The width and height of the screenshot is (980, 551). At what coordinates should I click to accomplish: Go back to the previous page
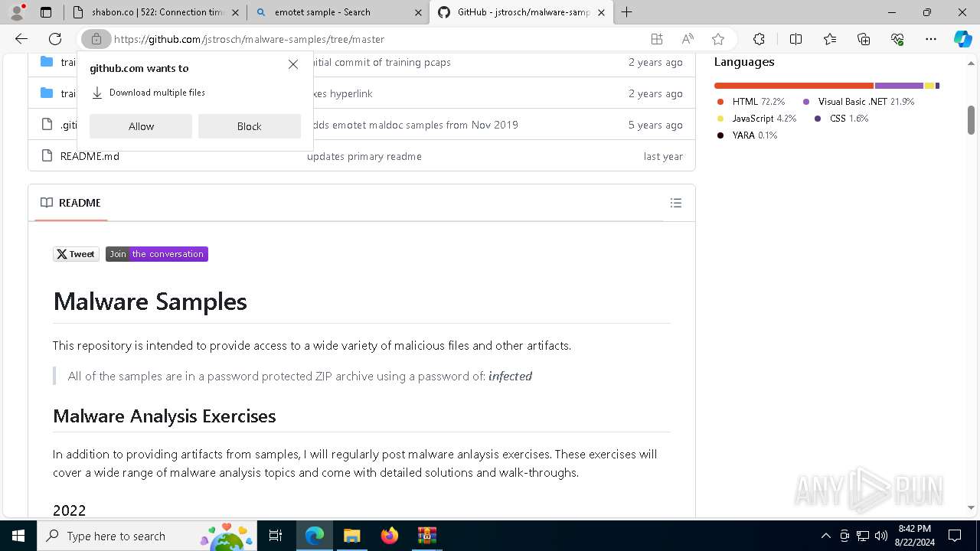point(21,39)
